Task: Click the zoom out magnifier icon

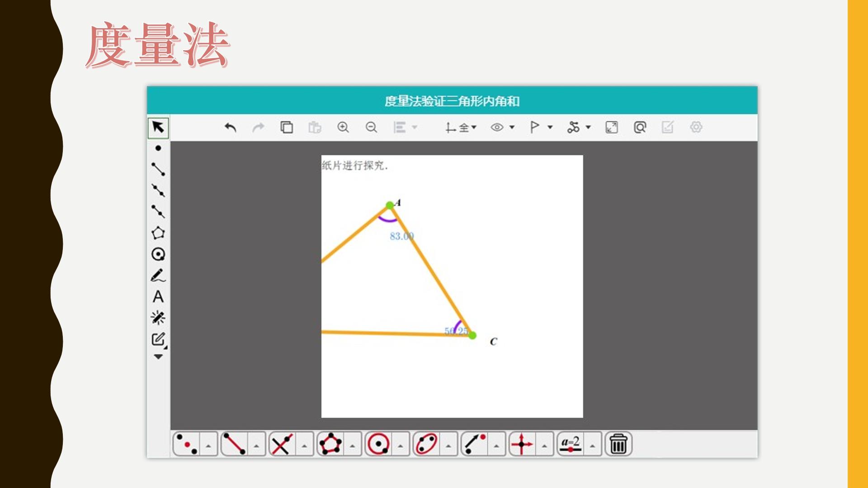Action: click(x=371, y=127)
